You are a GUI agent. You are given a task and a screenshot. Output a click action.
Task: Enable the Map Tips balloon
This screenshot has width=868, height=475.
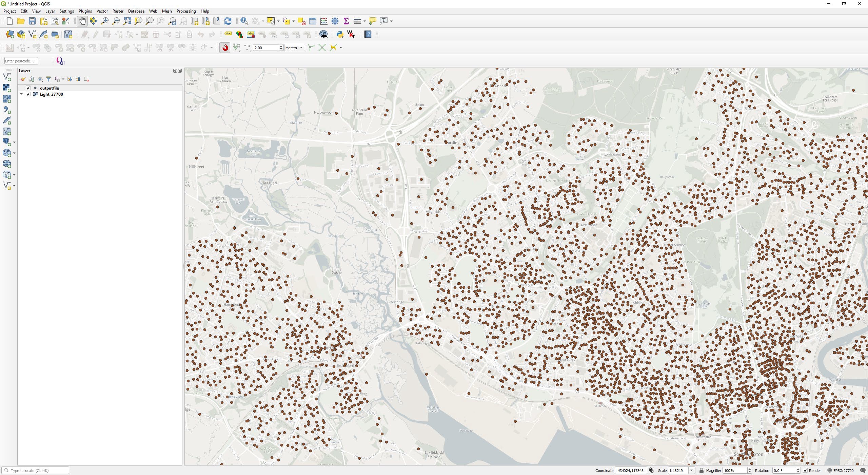point(372,21)
